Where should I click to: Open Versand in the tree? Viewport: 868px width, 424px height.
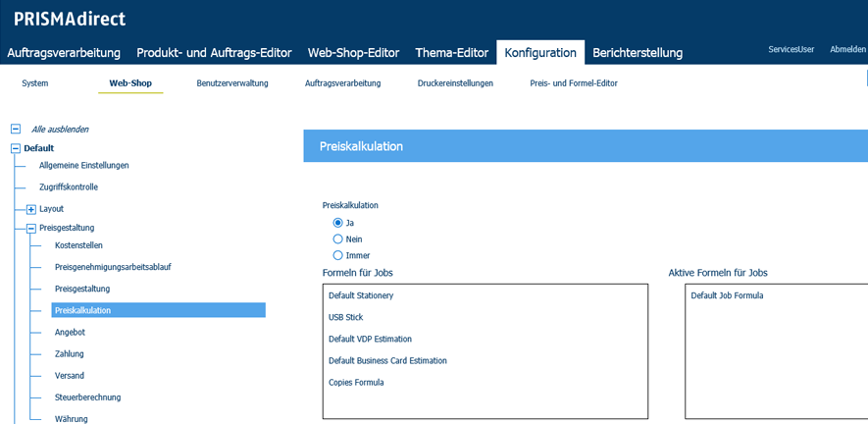point(70,376)
